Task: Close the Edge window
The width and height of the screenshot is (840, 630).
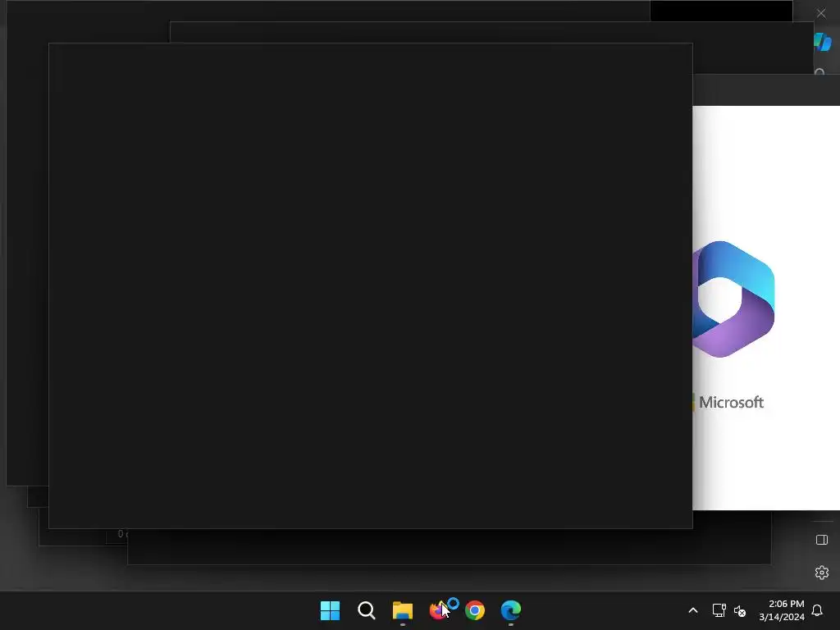Action: [x=821, y=13]
